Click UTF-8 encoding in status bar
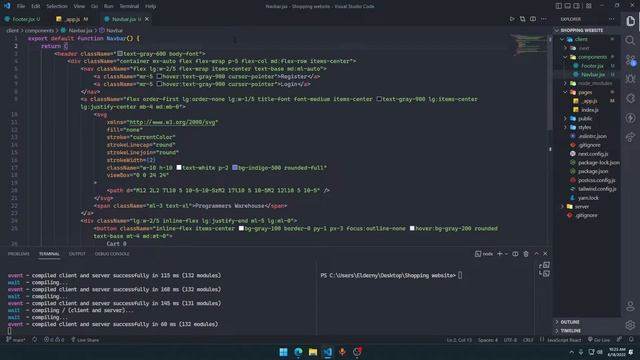 (510, 340)
